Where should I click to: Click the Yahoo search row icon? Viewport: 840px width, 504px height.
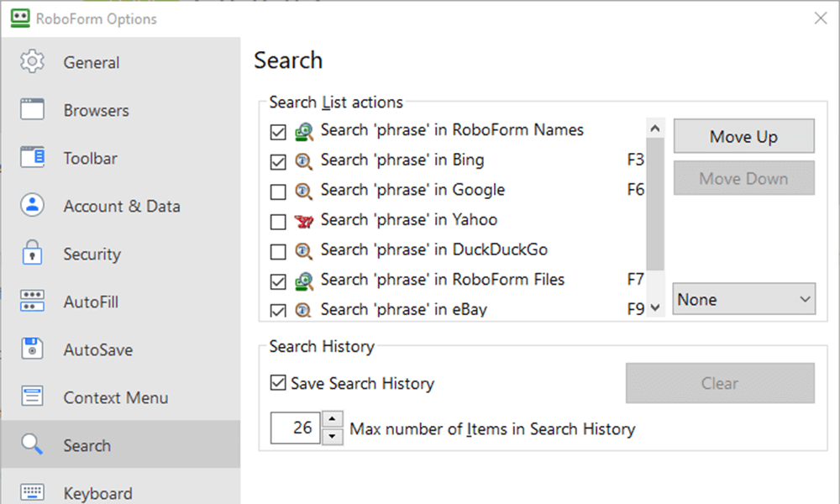tap(304, 221)
